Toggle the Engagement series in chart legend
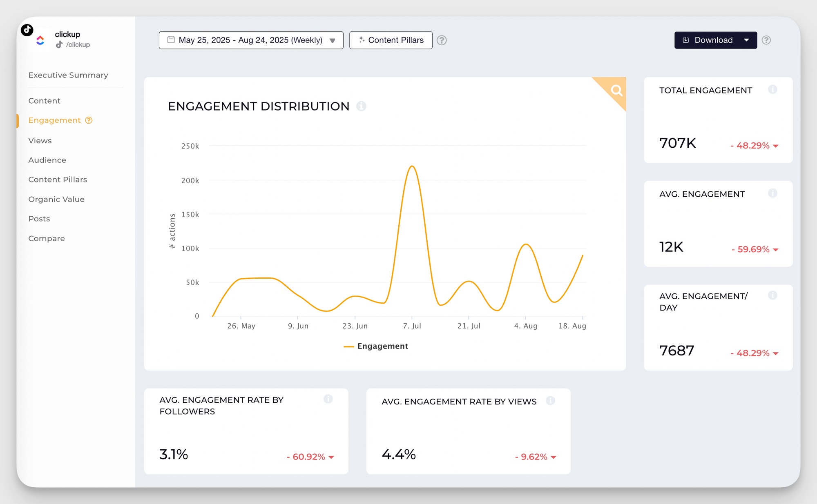Viewport: 817px width, 504px height. click(x=376, y=346)
